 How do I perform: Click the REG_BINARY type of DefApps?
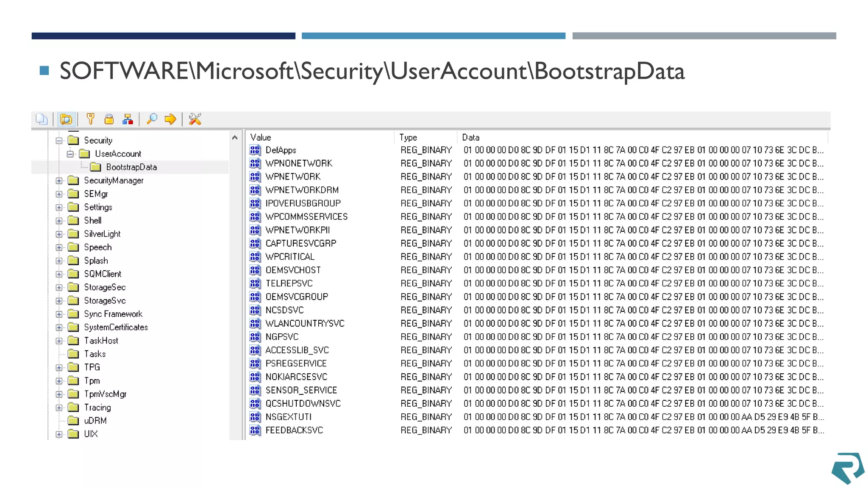click(426, 150)
